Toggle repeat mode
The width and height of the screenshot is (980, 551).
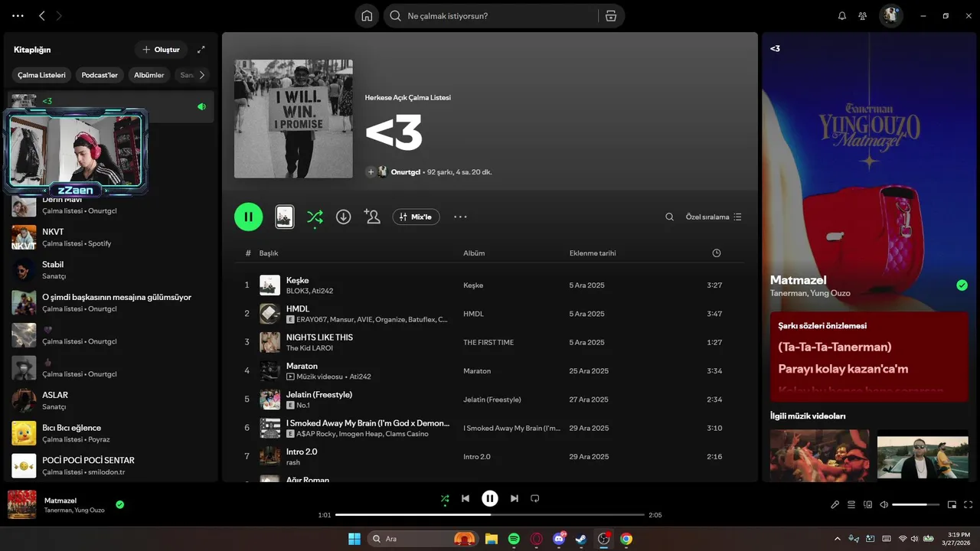click(x=535, y=498)
